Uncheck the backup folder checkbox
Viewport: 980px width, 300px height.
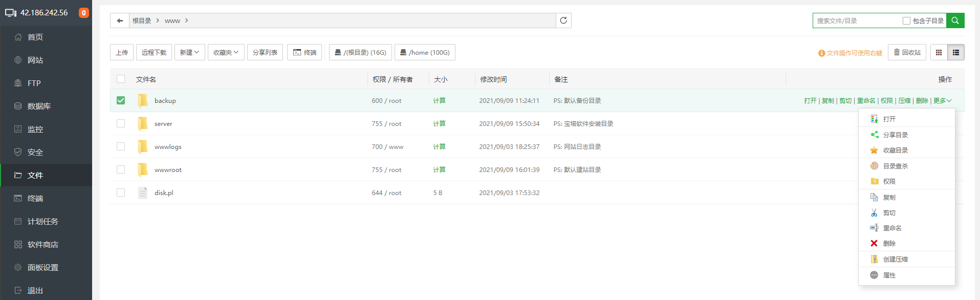121,100
